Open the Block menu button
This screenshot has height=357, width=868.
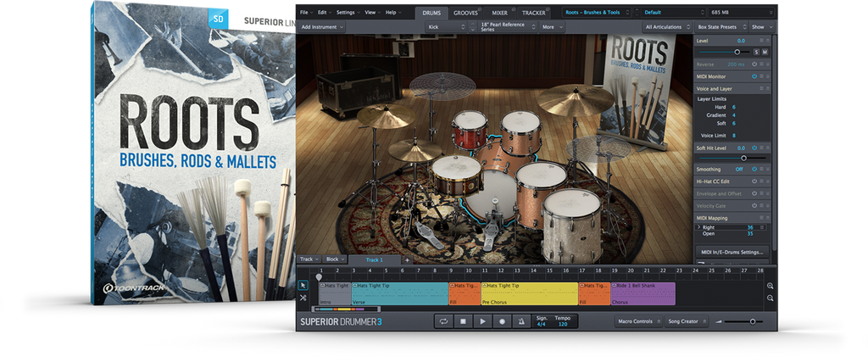[335, 259]
